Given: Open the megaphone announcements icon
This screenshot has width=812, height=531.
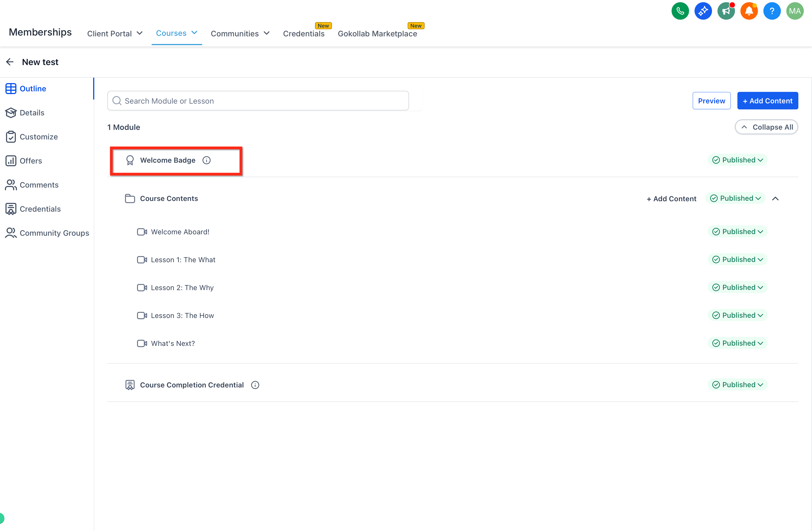Looking at the screenshot, I should tap(726, 11).
